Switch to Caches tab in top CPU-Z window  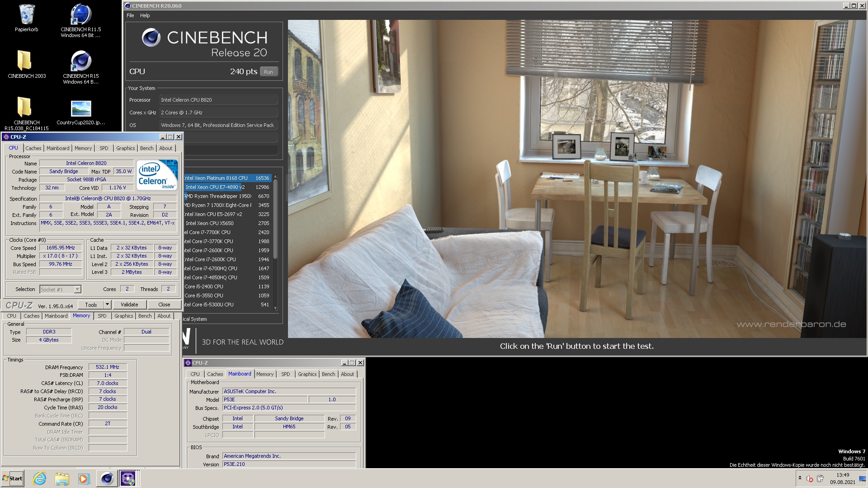click(x=33, y=148)
